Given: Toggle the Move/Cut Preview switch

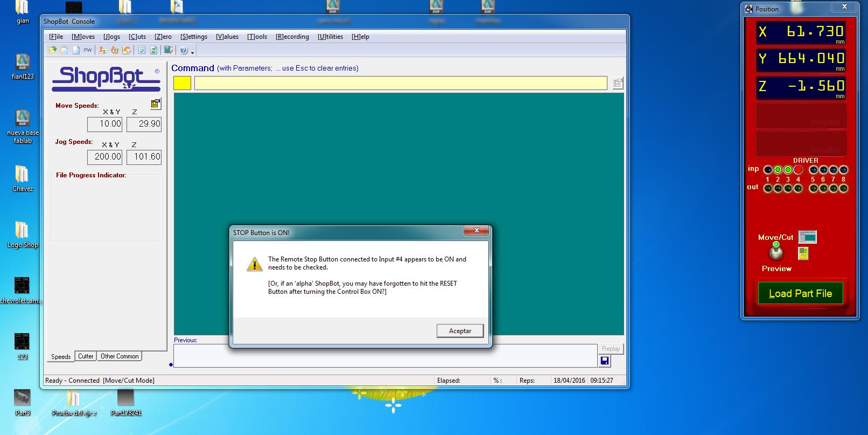Looking at the screenshot, I should tap(776, 252).
